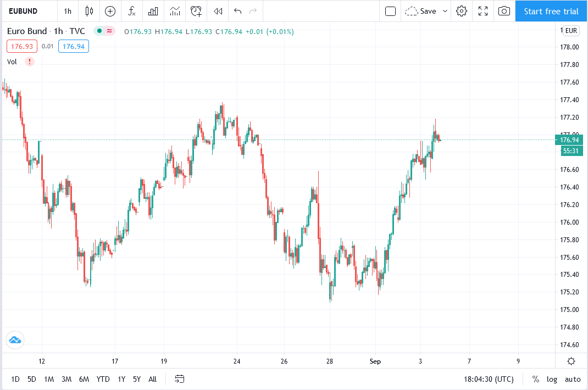Click the 176.94 current price label
Screen dimensions: 588x390
569,140
